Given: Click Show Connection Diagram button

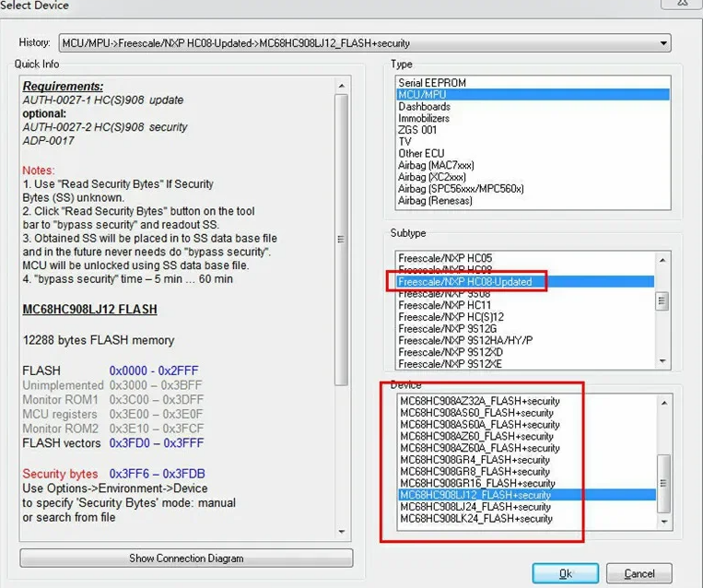Looking at the screenshot, I should tap(186, 558).
